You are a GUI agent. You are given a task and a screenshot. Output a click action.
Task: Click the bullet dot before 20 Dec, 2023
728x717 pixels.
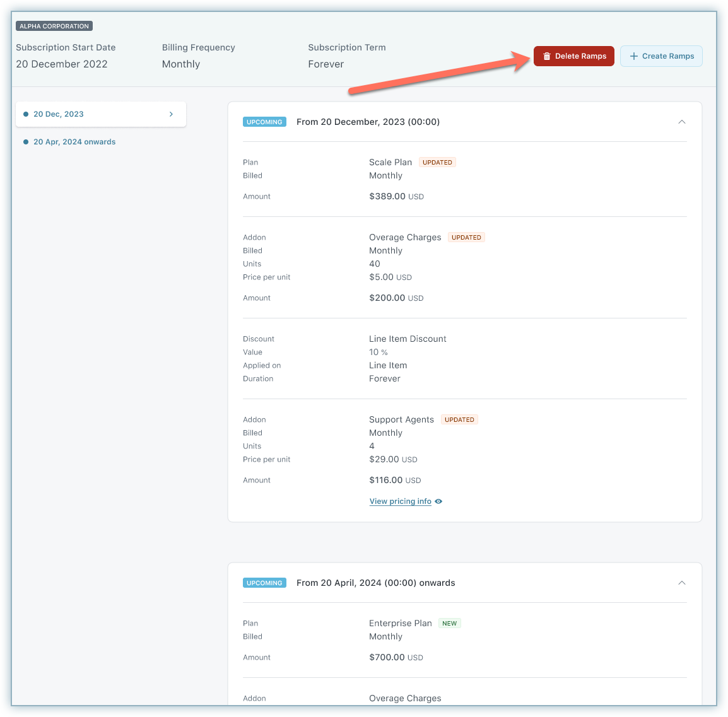pyautogui.click(x=26, y=114)
